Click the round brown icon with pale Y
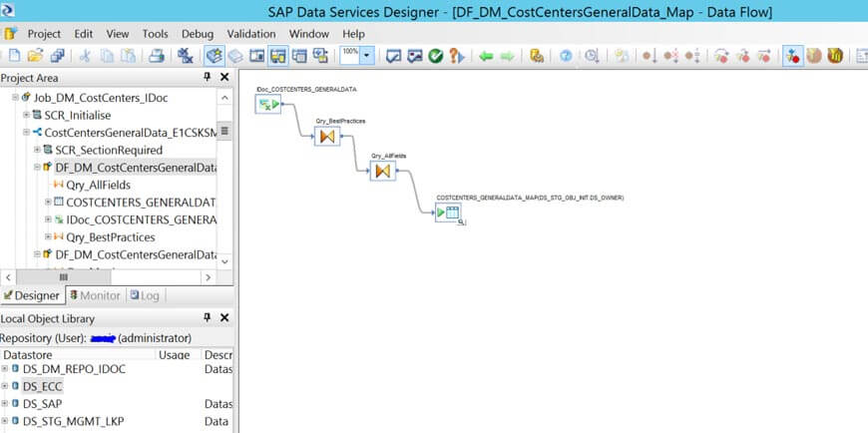This screenshot has height=433, width=868. tap(814, 56)
